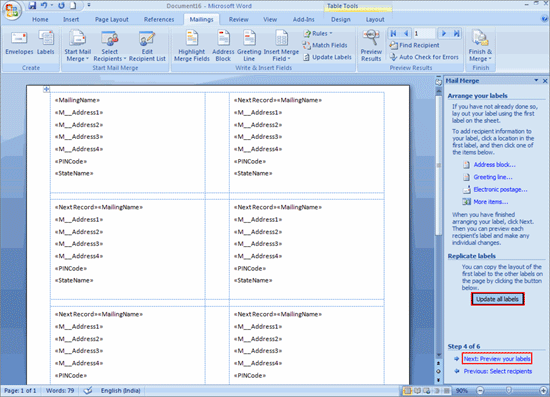Viewport: 550px width, 397px height.
Task: Create Envelopes from the ribbon
Action: [19, 43]
